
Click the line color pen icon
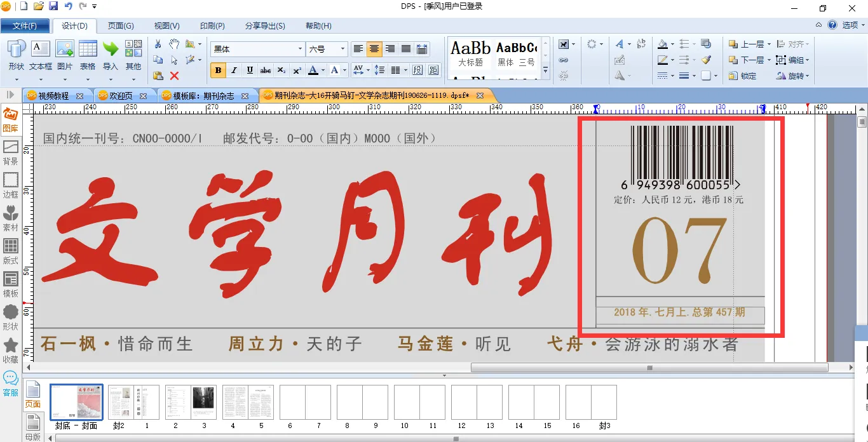coord(663,60)
